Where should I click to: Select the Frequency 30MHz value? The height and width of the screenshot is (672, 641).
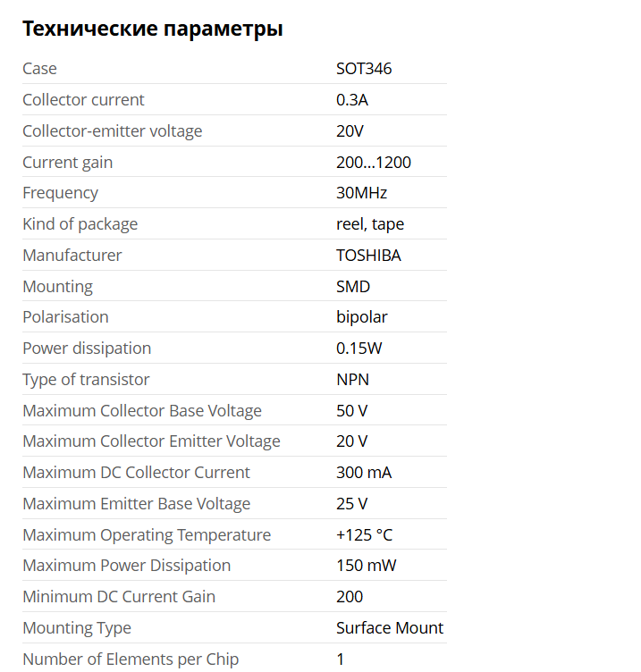(361, 193)
